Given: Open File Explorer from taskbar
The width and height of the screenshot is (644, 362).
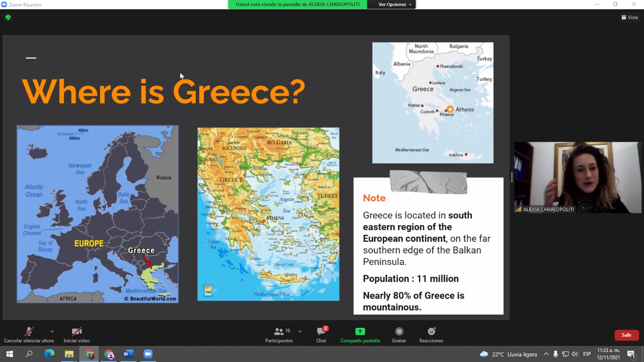Looking at the screenshot, I should click(x=69, y=354).
